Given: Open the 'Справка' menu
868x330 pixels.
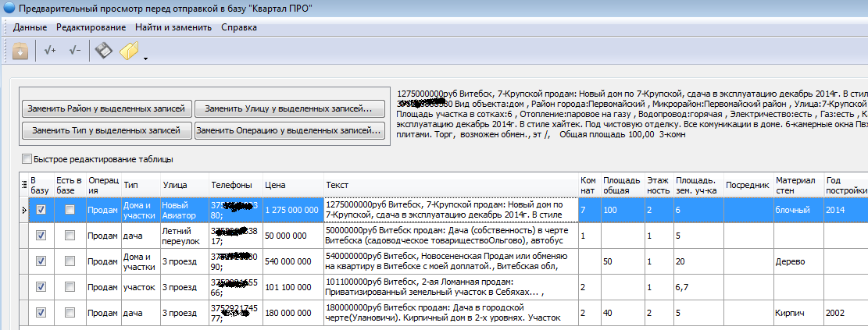Looking at the screenshot, I should pyautogui.click(x=239, y=27).
